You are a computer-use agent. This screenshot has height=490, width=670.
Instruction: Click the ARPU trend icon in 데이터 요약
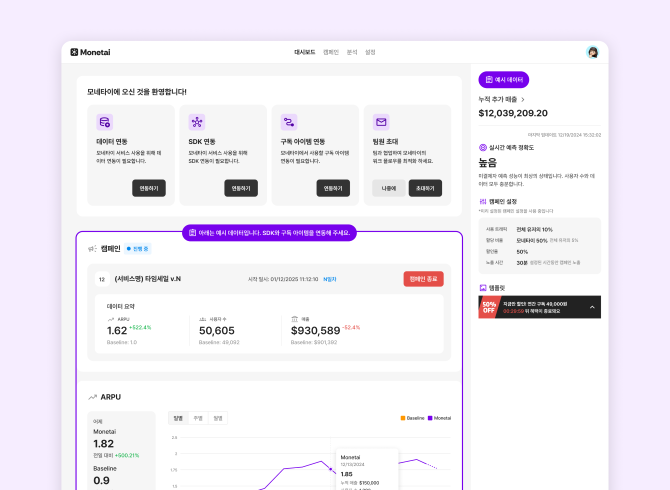click(111, 319)
